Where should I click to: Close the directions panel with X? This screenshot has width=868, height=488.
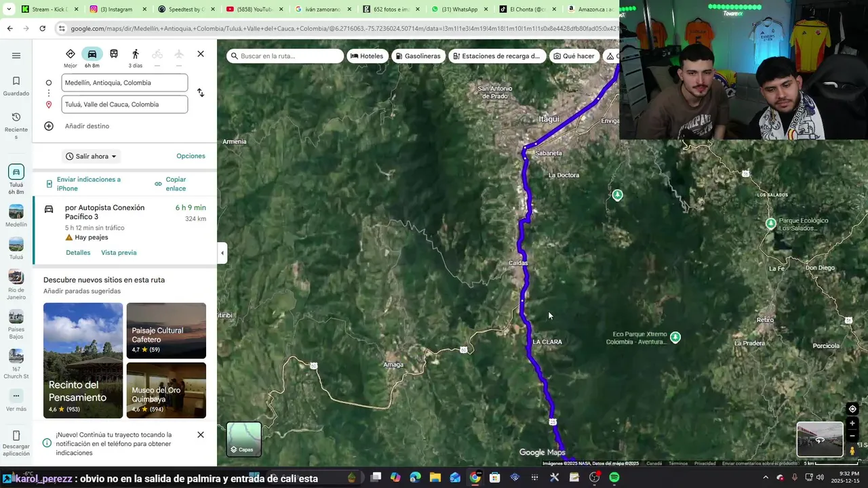(x=201, y=54)
